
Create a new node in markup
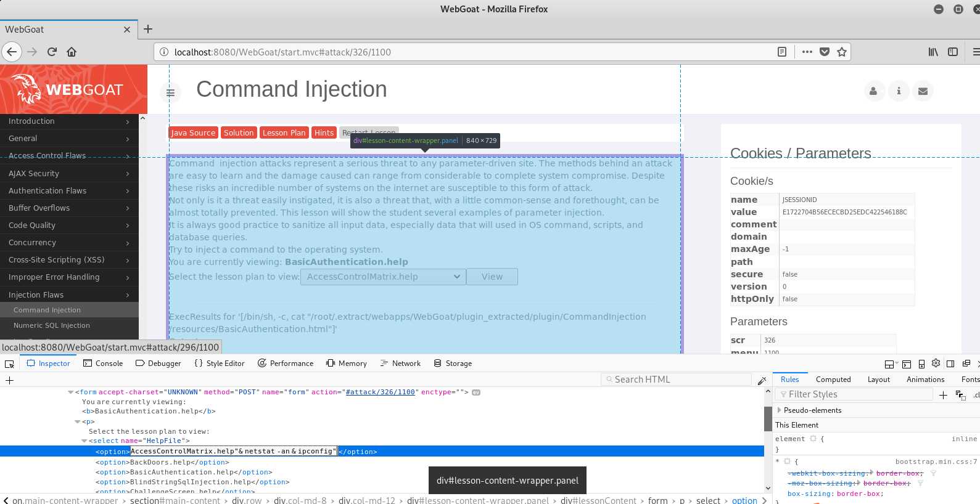pos(9,380)
